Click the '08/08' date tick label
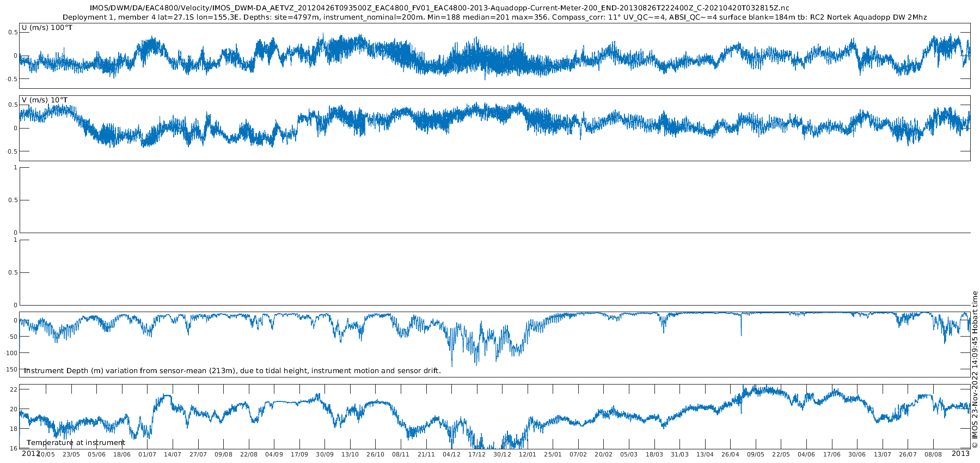 [933, 454]
